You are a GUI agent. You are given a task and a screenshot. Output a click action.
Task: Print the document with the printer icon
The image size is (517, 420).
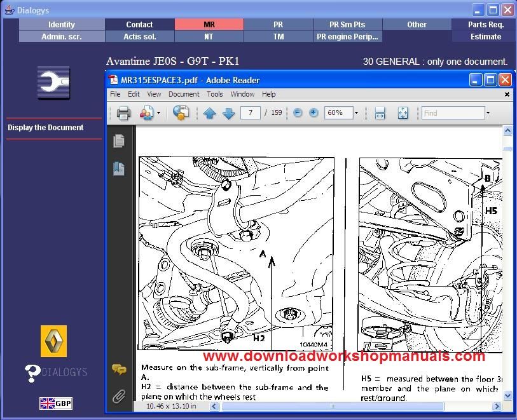click(123, 113)
